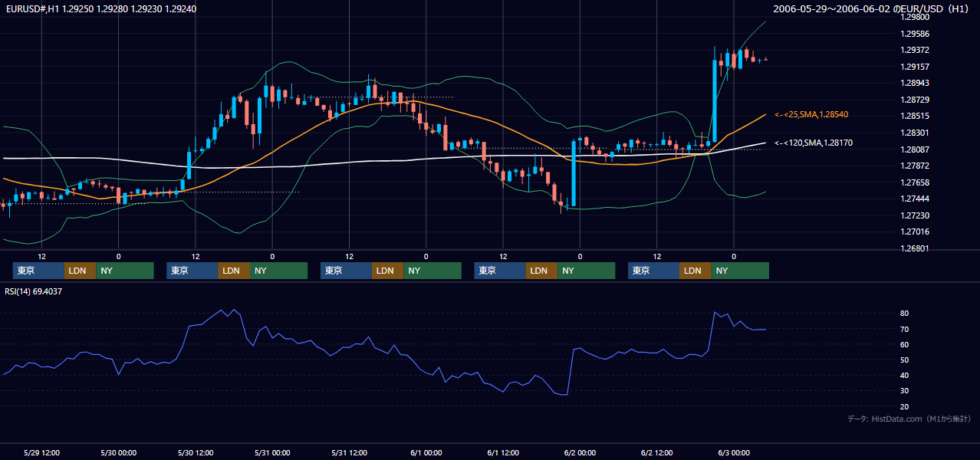Pick the 6/1 12:00 time axis label
Screen dimensions: 980x460
click(503, 452)
